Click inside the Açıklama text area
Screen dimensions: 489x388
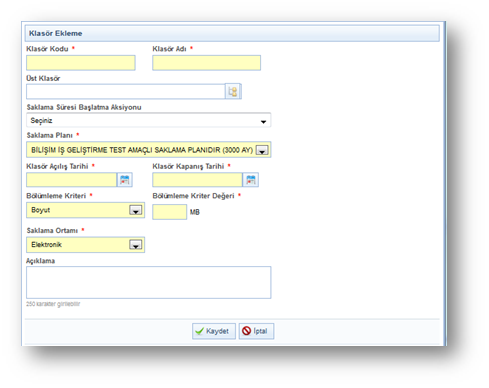point(149,282)
